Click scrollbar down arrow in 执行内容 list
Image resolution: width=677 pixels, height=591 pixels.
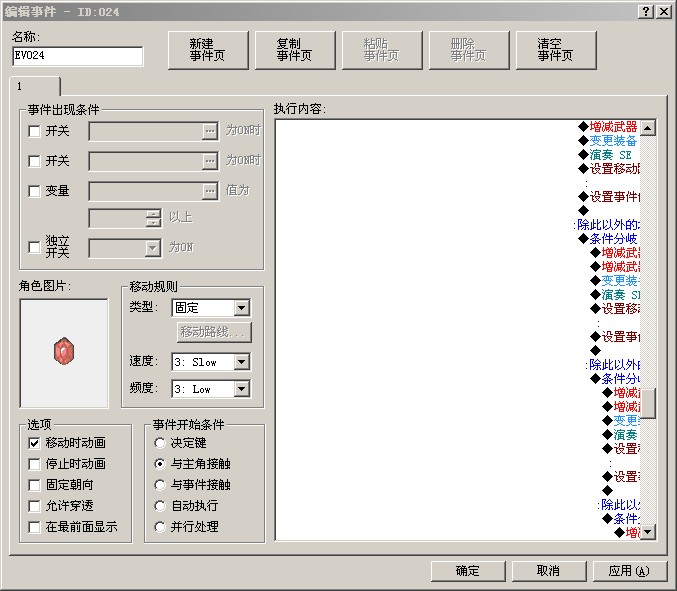pos(648,531)
